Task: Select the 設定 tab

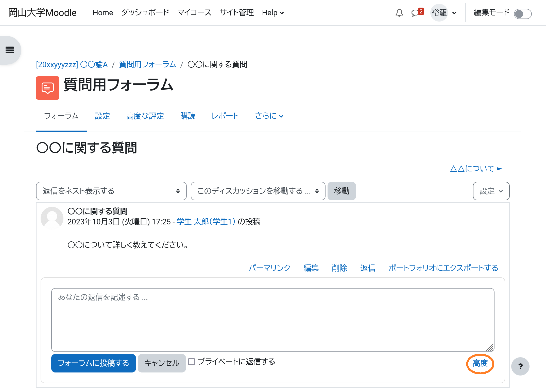Action: pos(103,116)
